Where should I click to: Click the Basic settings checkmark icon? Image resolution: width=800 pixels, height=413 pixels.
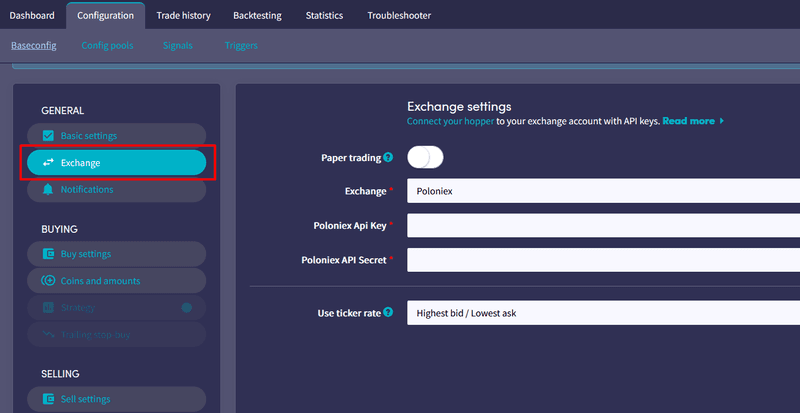pos(48,136)
